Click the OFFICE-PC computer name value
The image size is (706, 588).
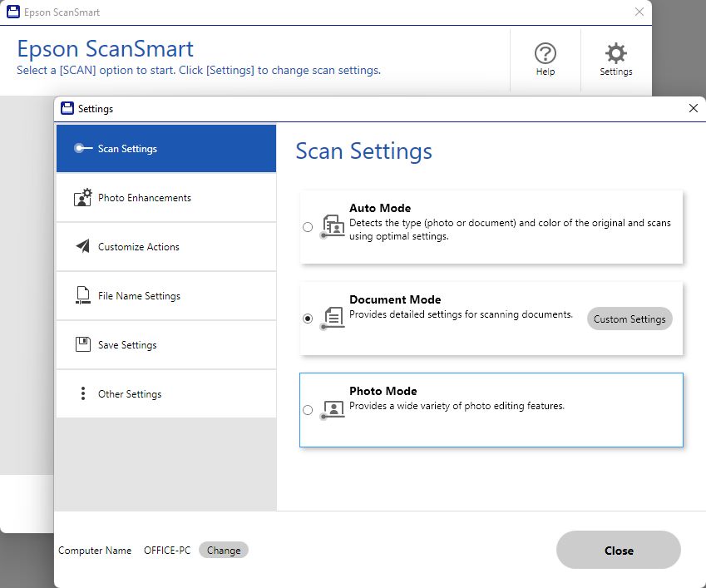(x=167, y=551)
